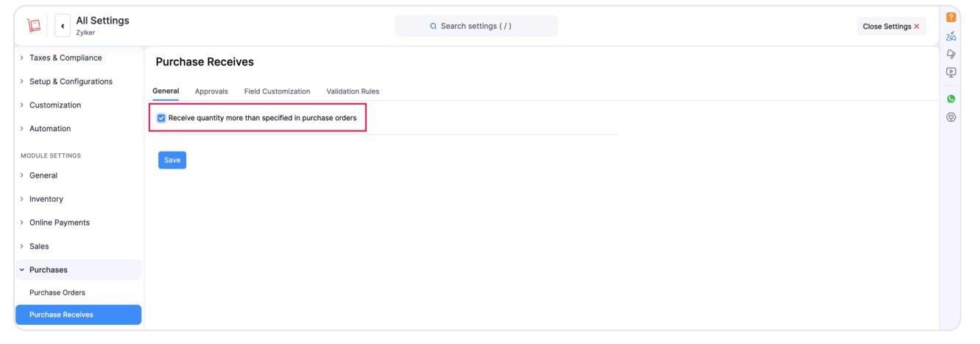Image resolution: width=980 pixels, height=344 pixels.
Task: Switch to the Approvals tab
Action: (x=211, y=91)
